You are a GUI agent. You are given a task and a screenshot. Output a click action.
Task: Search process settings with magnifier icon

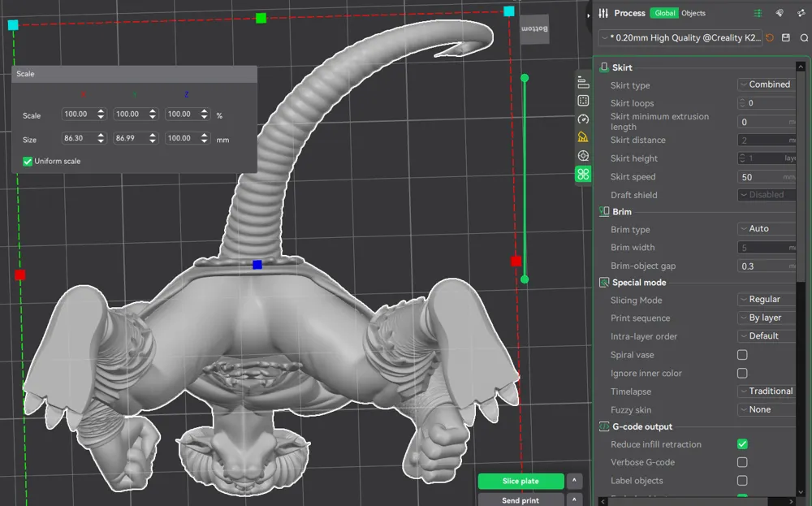tap(804, 38)
